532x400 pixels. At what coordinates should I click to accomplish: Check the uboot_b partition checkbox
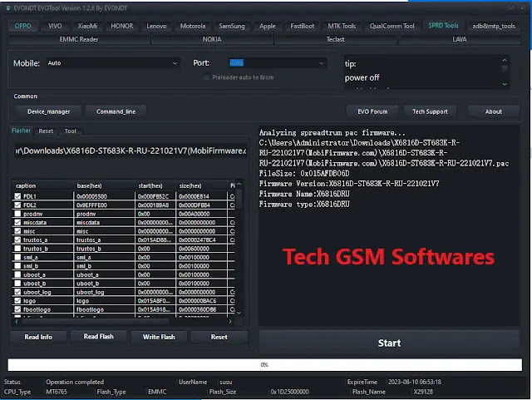tap(17, 284)
